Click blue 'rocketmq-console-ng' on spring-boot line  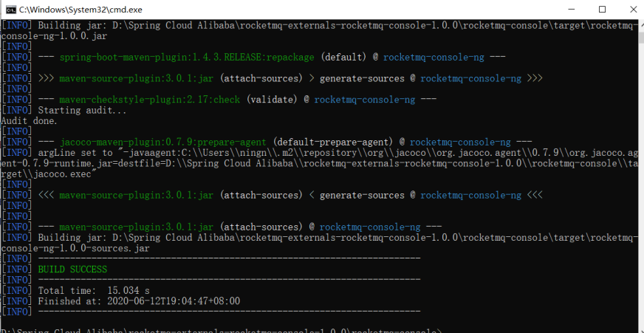[434, 58]
